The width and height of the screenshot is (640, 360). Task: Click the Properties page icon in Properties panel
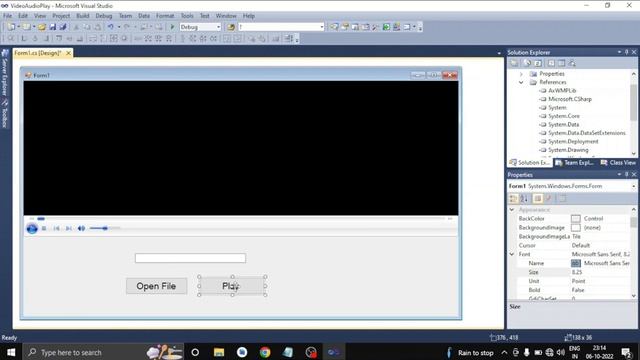pos(538,198)
